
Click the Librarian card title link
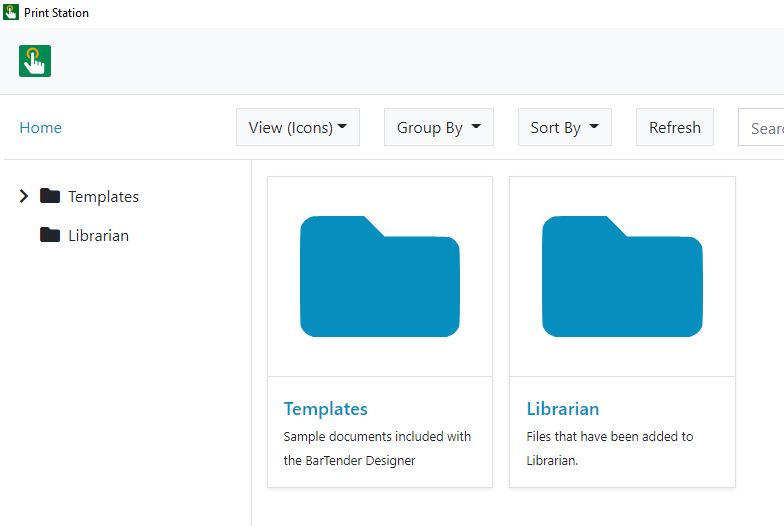point(562,409)
